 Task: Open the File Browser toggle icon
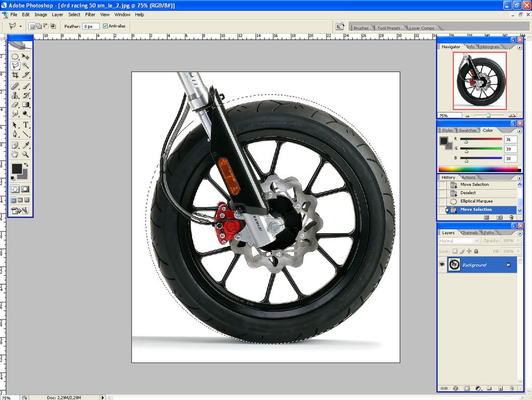(x=340, y=26)
